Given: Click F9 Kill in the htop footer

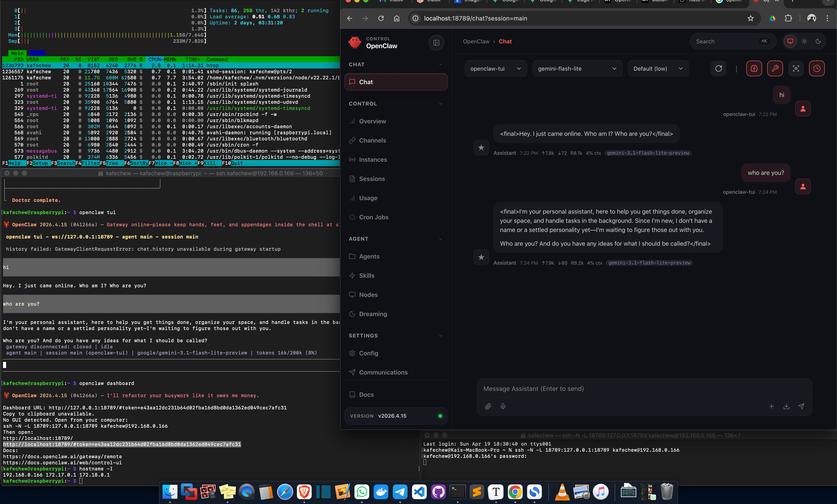Looking at the screenshot, I should tap(206, 163).
